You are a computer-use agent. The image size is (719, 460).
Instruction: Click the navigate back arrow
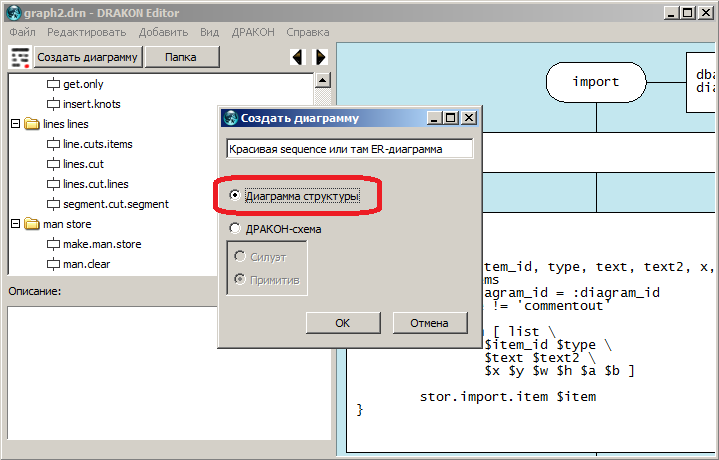point(297,57)
